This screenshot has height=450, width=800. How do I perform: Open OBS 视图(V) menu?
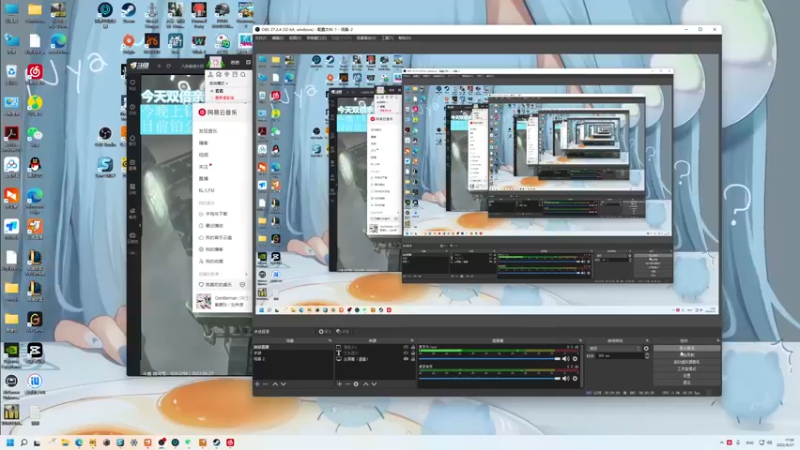click(x=295, y=38)
